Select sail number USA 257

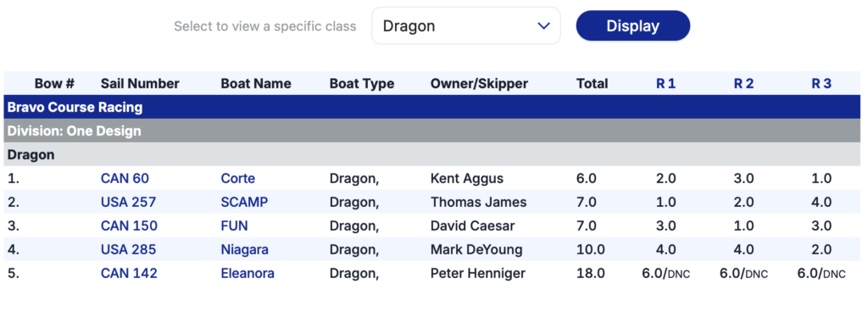pos(129,203)
